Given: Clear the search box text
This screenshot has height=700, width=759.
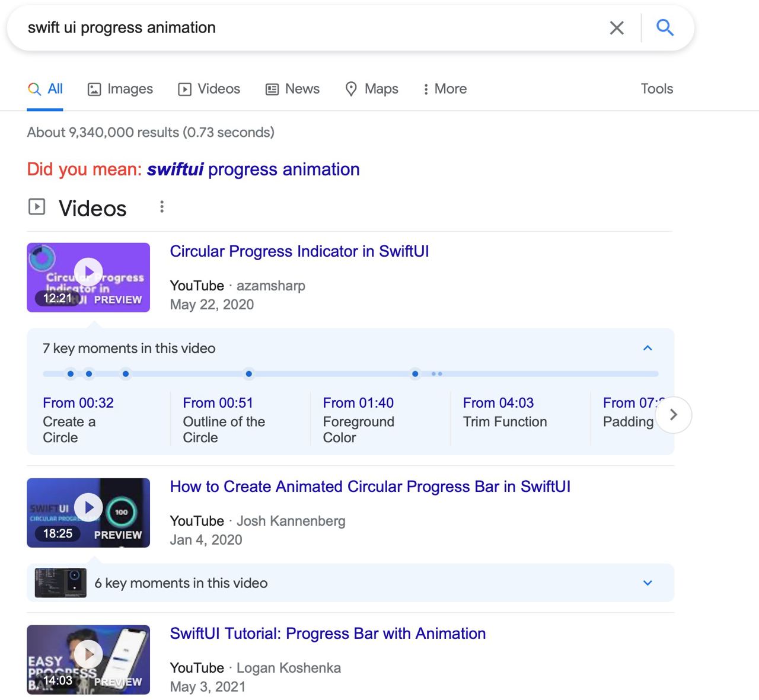Looking at the screenshot, I should (617, 28).
